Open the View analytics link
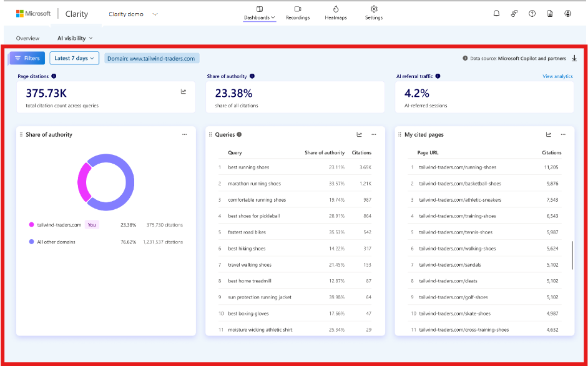Viewport: 588px width, 366px height. pyautogui.click(x=557, y=76)
